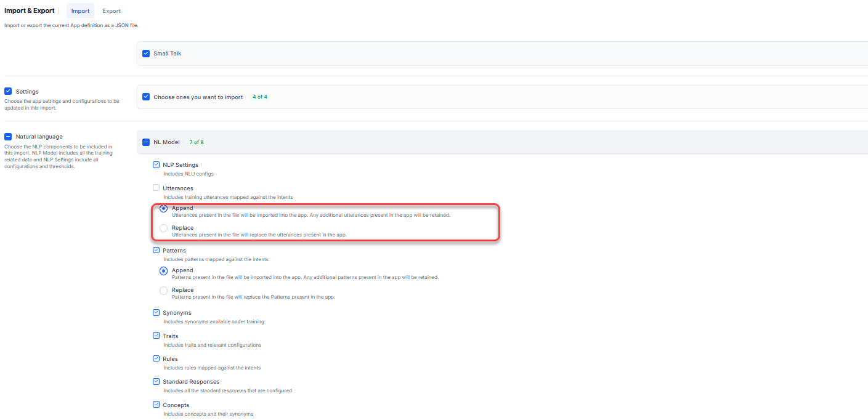This screenshot has height=420, width=868.
Task: Click the NL Model partial-selection checkbox
Action: (x=146, y=142)
